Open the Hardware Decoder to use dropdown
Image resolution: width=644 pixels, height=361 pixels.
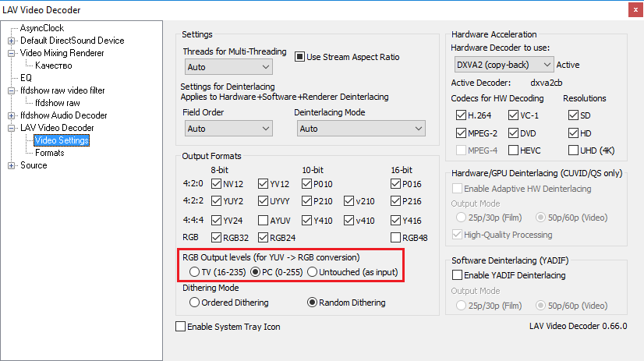[x=503, y=65]
